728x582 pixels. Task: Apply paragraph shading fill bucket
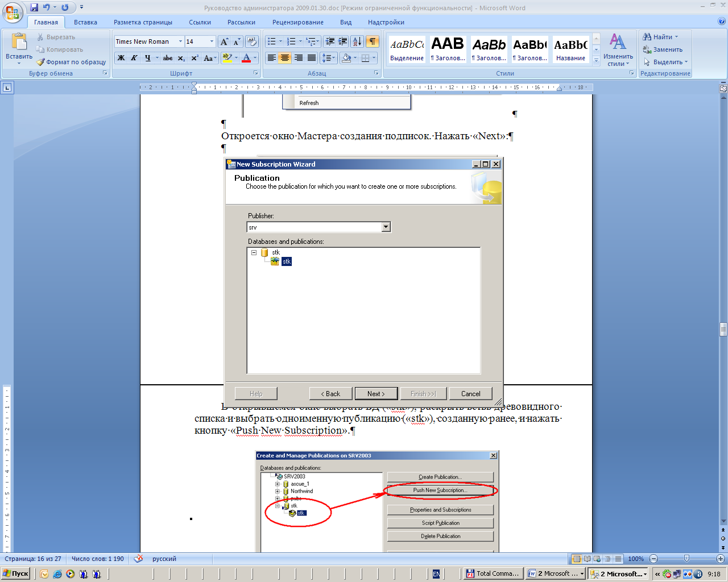click(346, 58)
